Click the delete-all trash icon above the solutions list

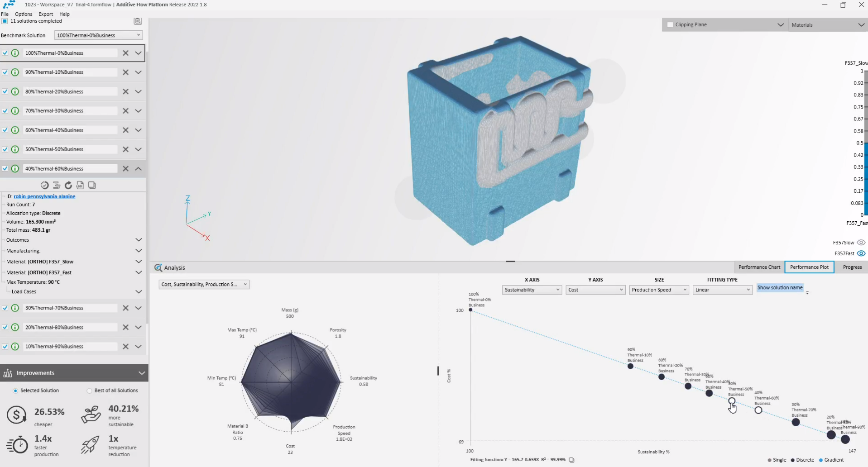coord(138,21)
